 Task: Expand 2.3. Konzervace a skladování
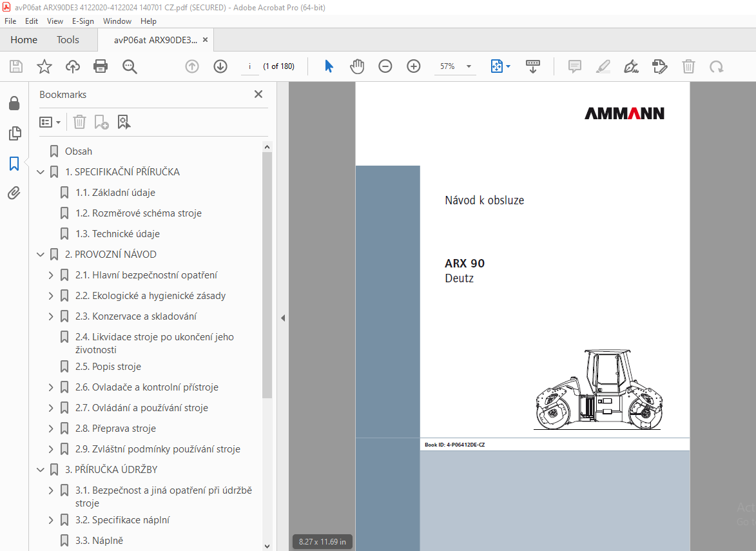tap(51, 316)
